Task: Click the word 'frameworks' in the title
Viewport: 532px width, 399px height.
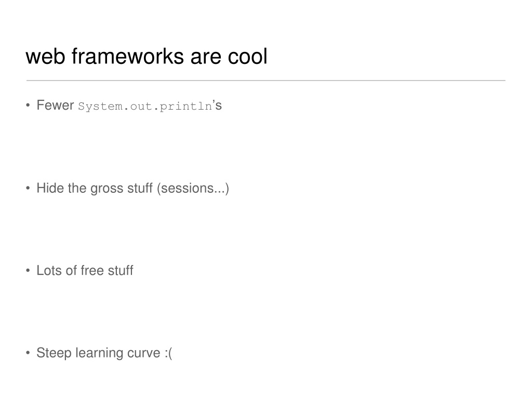Action: [x=128, y=56]
